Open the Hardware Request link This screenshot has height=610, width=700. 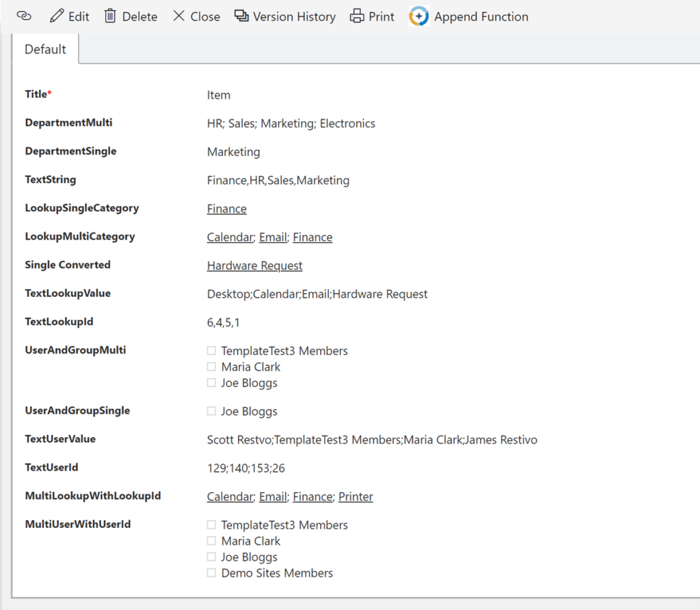(254, 266)
